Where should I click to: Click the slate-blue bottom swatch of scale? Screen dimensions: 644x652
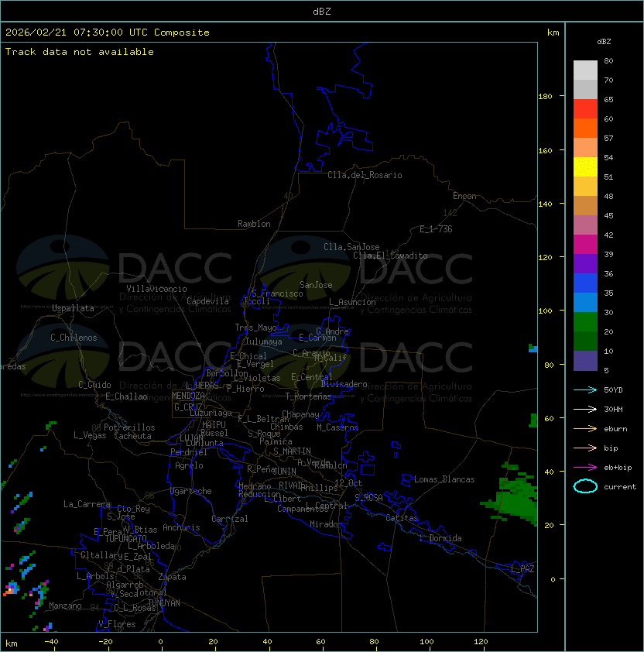(585, 361)
